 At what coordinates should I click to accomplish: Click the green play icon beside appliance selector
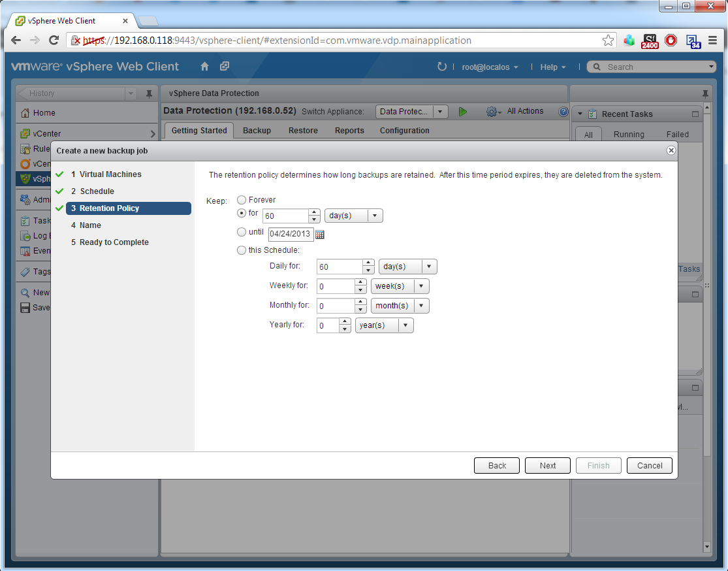pos(462,112)
